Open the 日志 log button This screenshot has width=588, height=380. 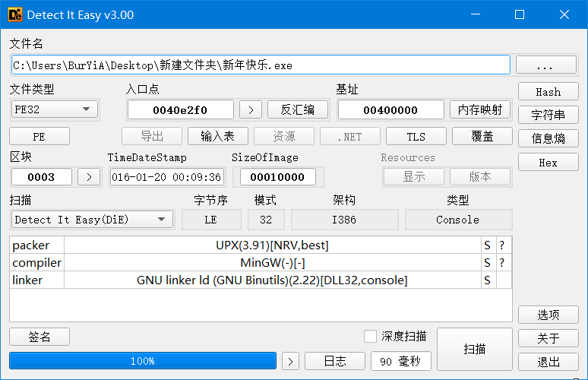tap(335, 361)
